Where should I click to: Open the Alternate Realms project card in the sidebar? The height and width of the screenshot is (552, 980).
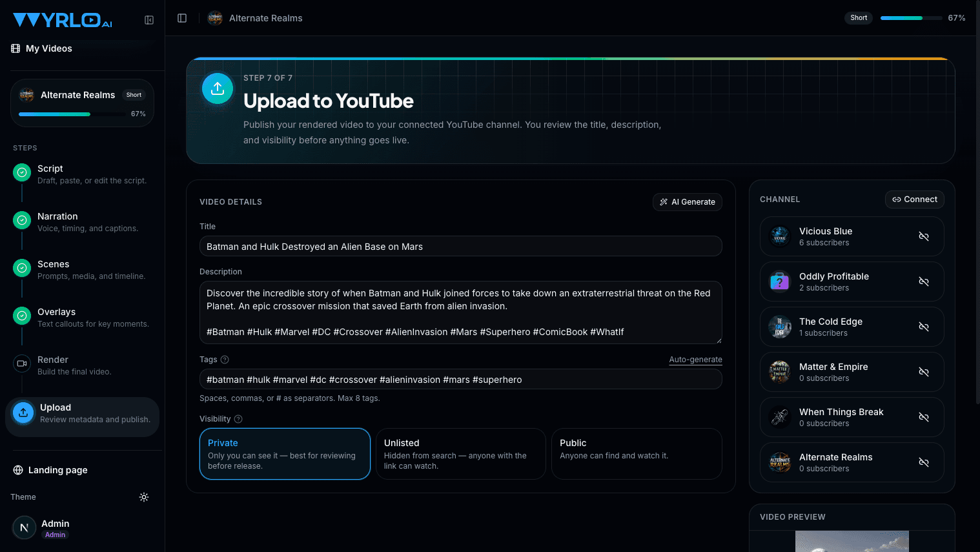pos(83,103)
